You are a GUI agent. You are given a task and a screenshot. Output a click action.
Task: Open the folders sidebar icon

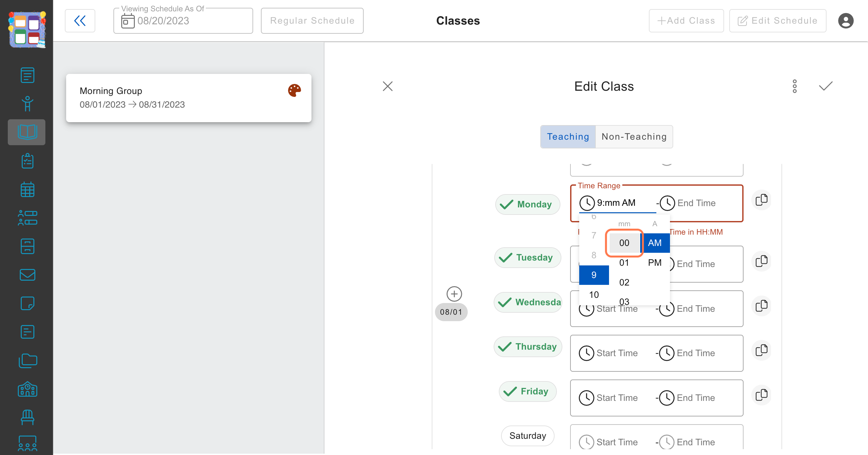pos(27,361)
